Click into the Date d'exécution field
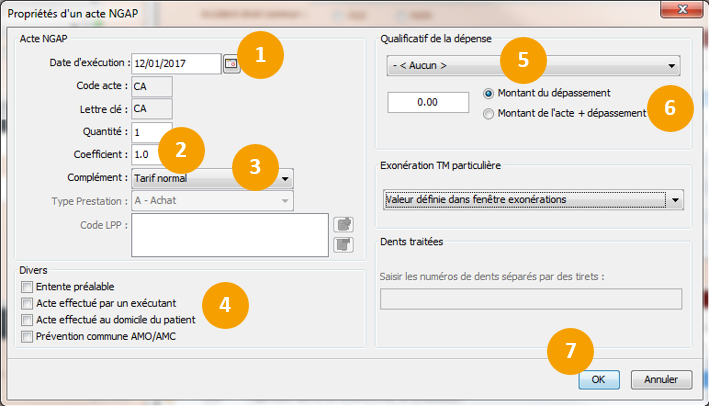 175,64
